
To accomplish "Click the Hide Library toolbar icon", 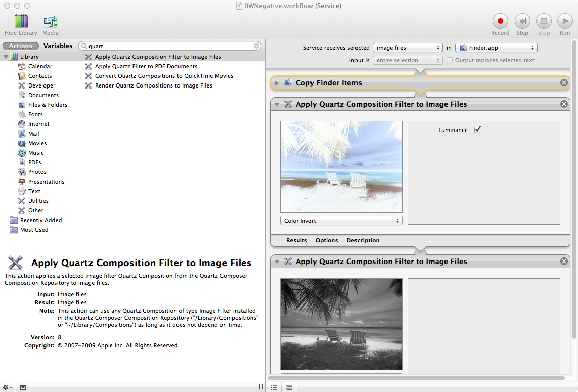I will (21, 21).
